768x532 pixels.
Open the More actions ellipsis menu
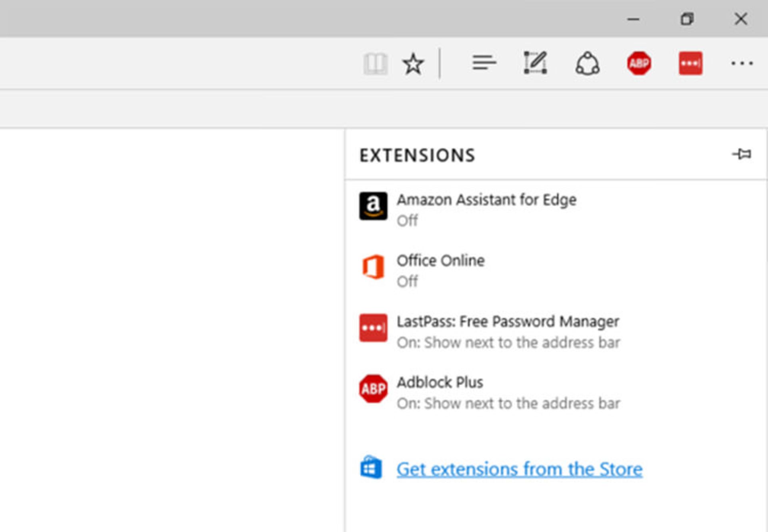click(x=742, y=63)
